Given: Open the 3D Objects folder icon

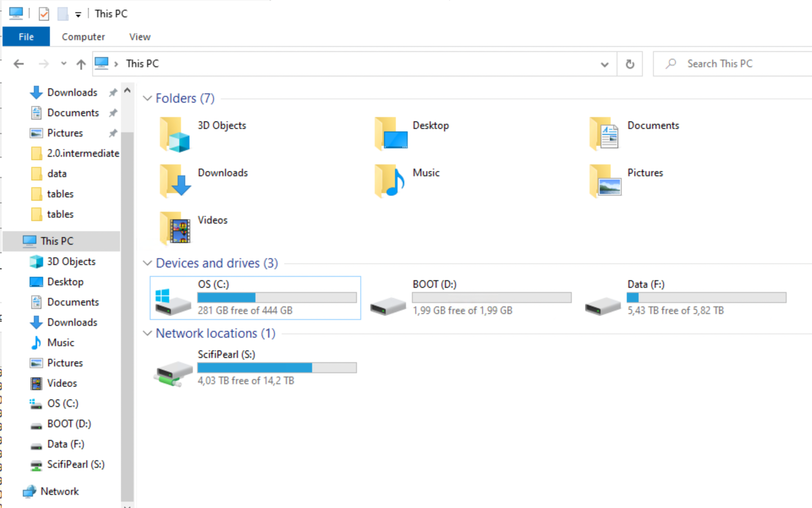Looking at the screenshot, I should click(x=175, y=134).
